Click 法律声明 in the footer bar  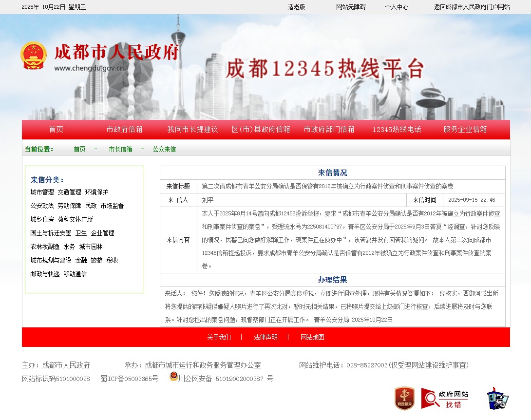point(265,337)
